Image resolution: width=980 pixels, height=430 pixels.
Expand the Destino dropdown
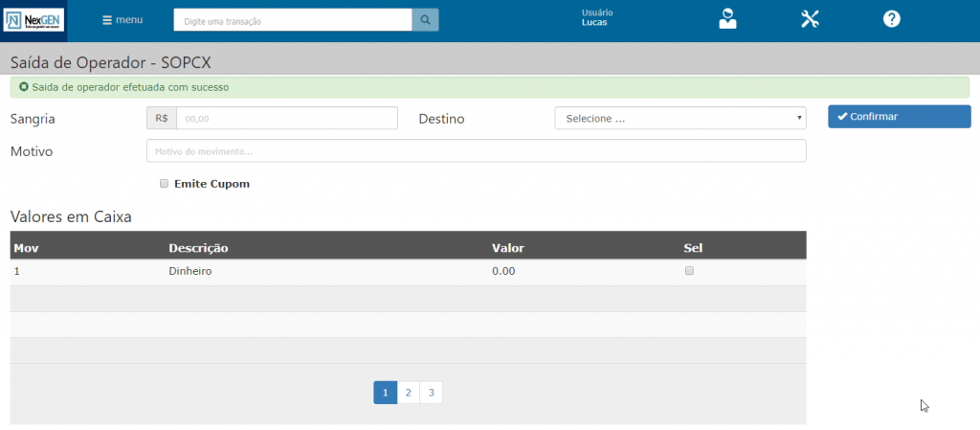point(679,118)
